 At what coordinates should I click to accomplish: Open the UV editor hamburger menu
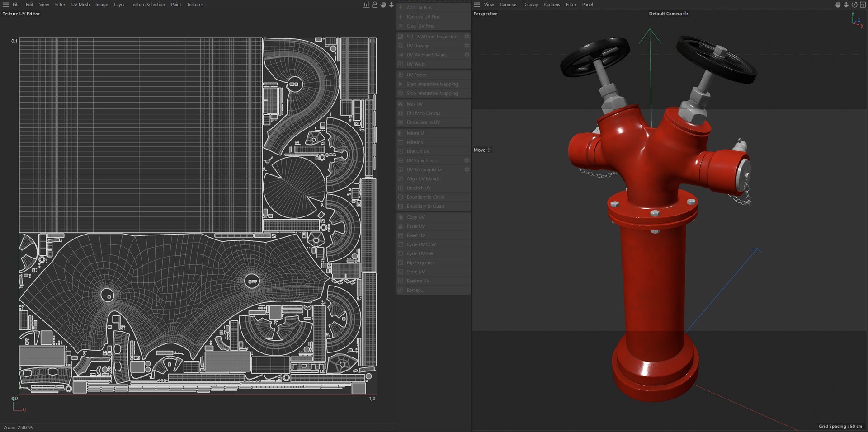click(x=6, y=5)
